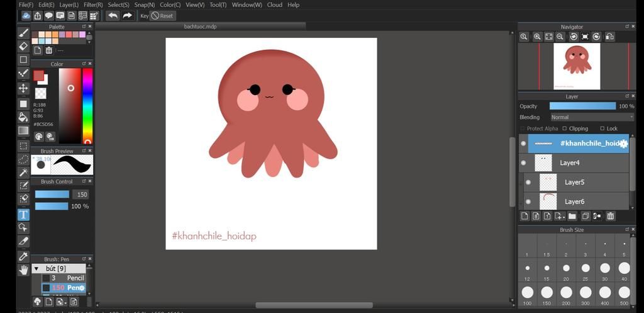The image size is (644, 313).
Task: Duplicate the layer using the copy icon
Action: (586, 216)
